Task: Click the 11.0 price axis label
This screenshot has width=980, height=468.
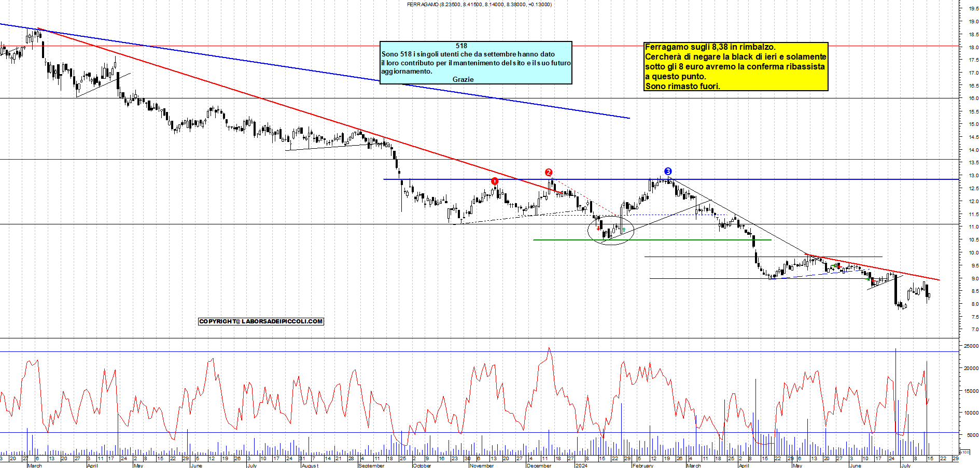Action: pyautogui.click(x=973, y=227)
